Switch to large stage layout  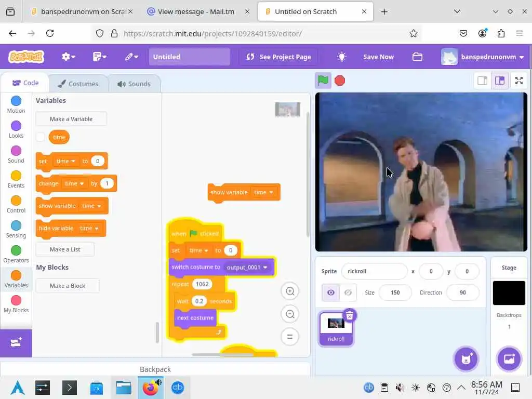pos(500,81)
